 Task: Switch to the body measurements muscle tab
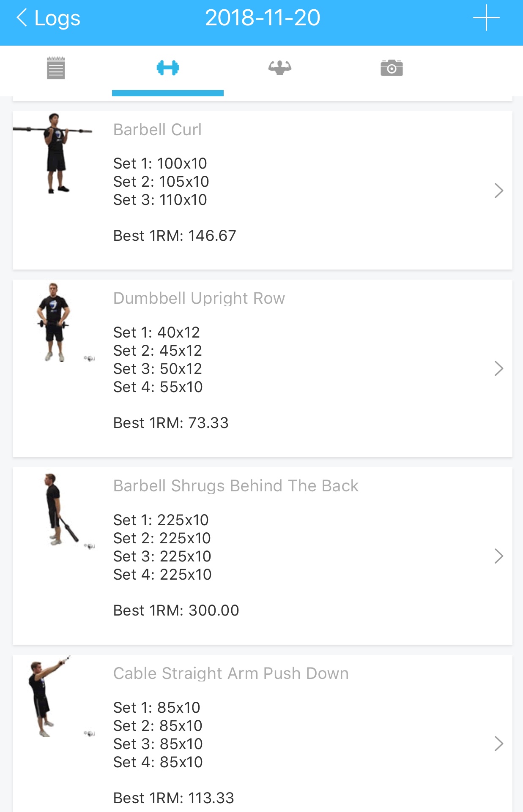pyautogui.click(x=279, y=68)
